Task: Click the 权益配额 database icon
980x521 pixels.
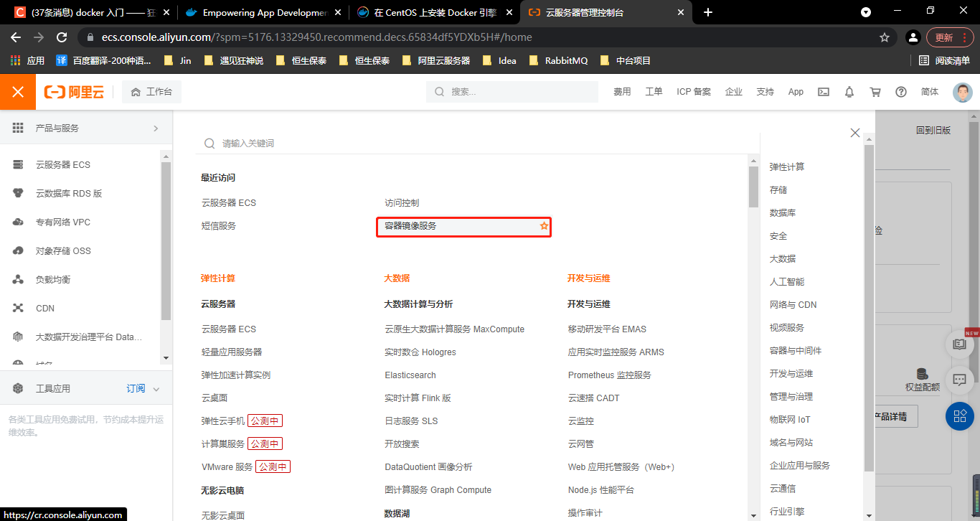Action: 922,373
